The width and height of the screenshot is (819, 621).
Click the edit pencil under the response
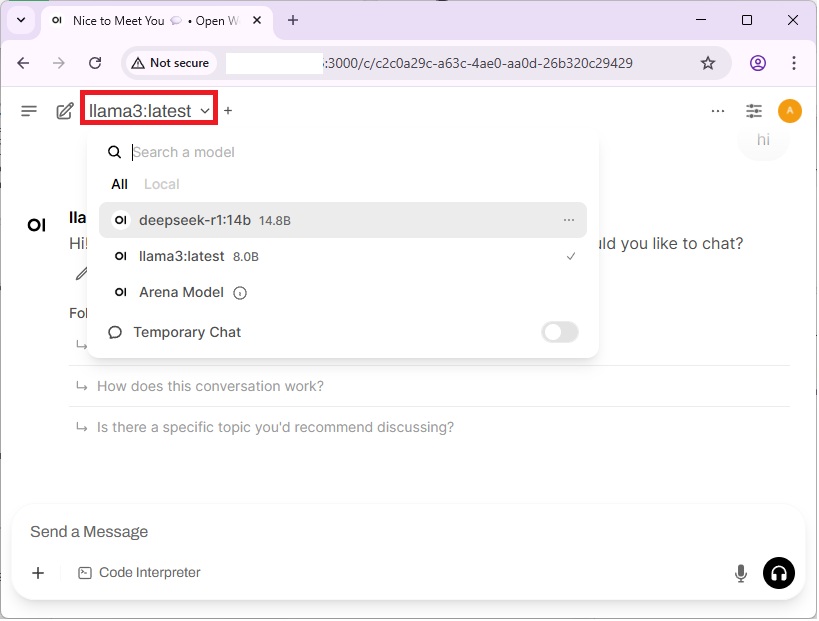pyautogui.click(x=81, y=273)
